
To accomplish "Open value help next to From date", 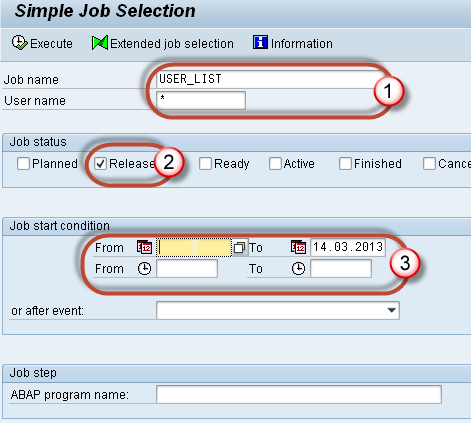I will 239,248.
